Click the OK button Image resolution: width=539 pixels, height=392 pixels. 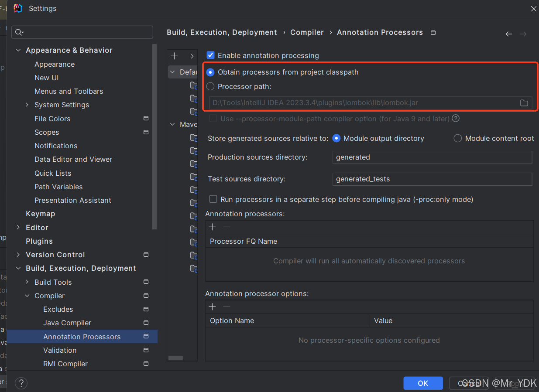tap(423, 383)
